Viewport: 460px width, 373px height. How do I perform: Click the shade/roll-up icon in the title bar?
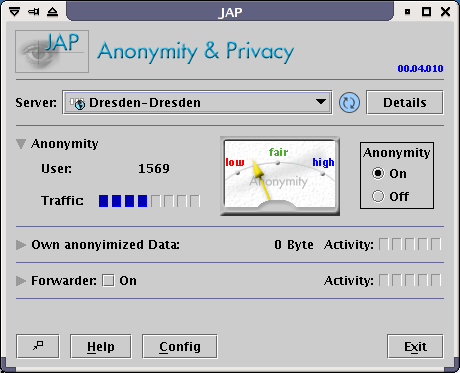pos(52,12)
